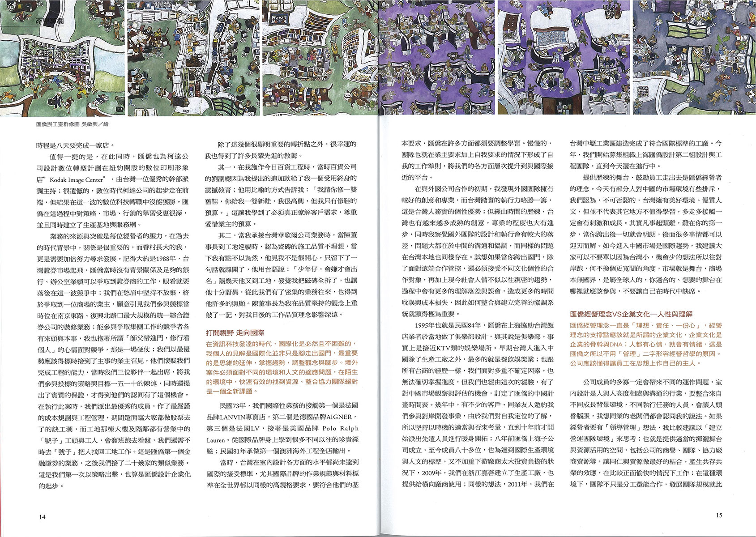Click the green office illustration panel on the far left
Viewport: 756px width, 537px height.
63,58
